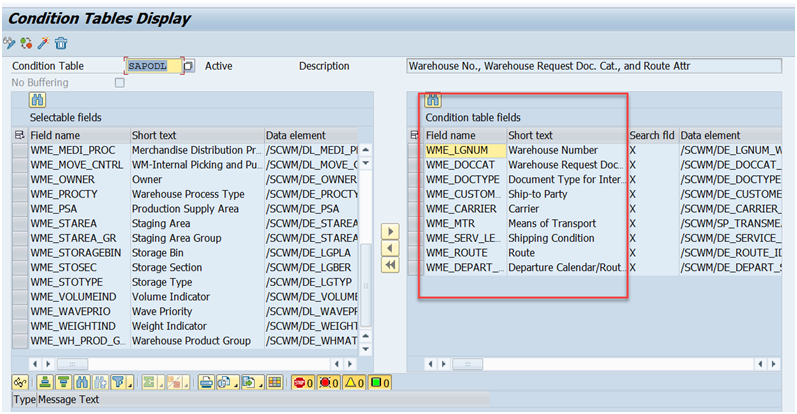The width and height of the screenshot is (797, 414).
Task: Click Short text header in Condition table fields
Action: coord(567,135)
